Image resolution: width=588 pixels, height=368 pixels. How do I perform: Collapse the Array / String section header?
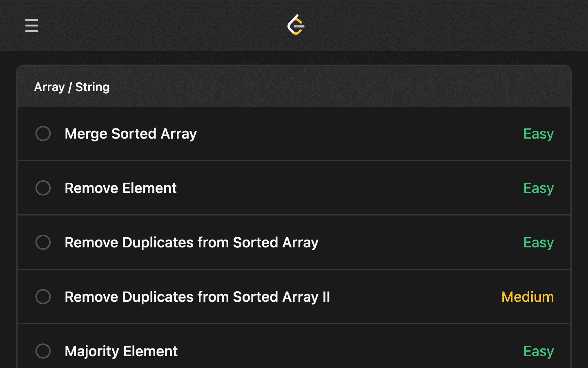point(294,86)
